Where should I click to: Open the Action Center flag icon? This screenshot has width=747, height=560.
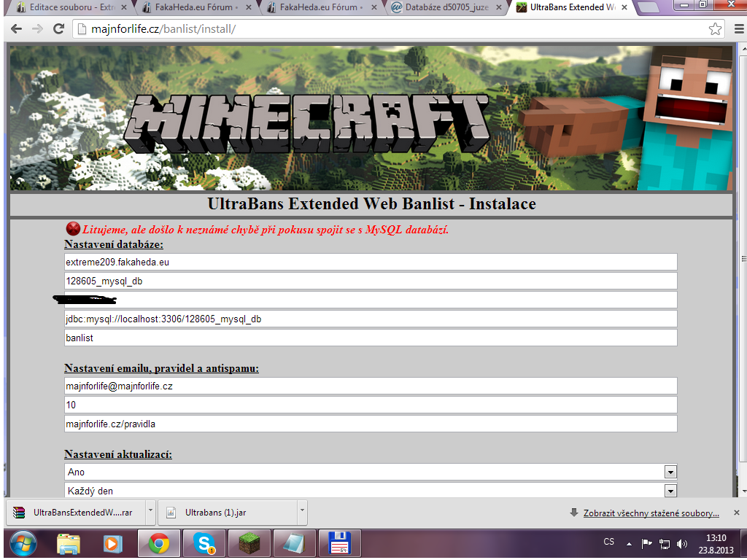(646, 544)
